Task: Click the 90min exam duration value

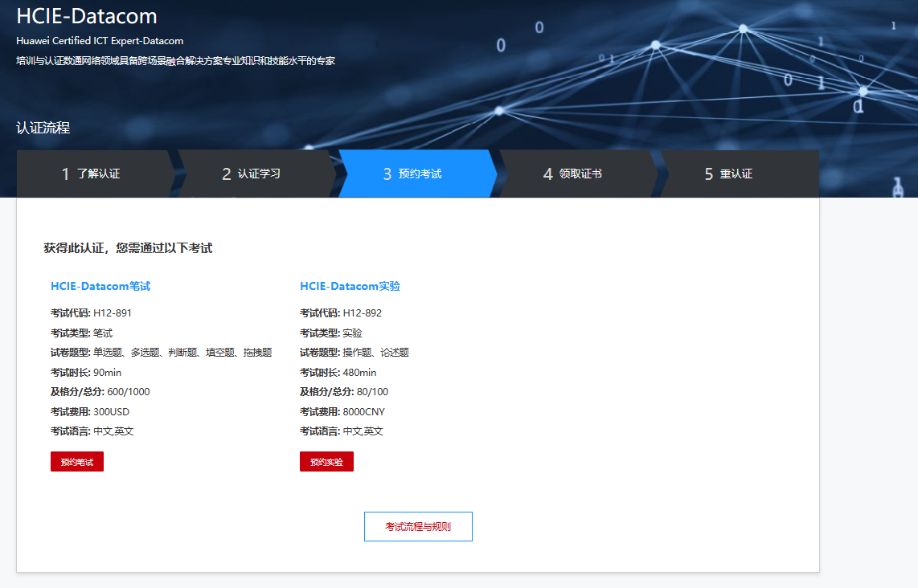Action: click(107, 373)
